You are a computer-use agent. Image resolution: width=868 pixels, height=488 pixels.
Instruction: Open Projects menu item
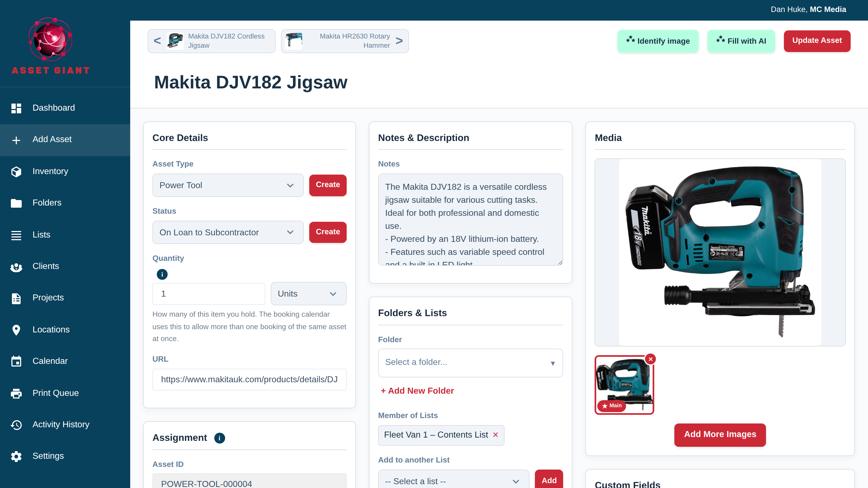(65, 298)
